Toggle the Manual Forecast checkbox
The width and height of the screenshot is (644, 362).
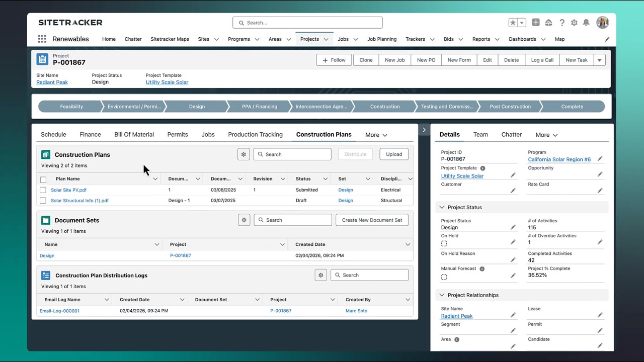(x=444, y=277)
